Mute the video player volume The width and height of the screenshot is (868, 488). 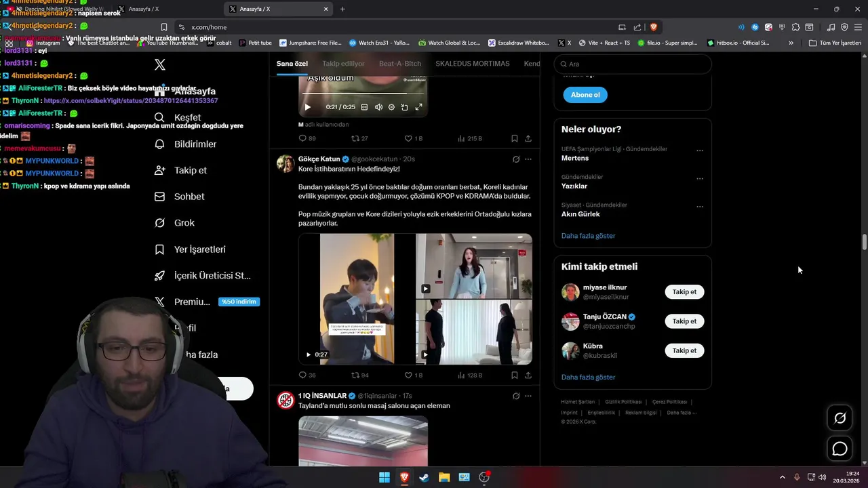point(378,107)
